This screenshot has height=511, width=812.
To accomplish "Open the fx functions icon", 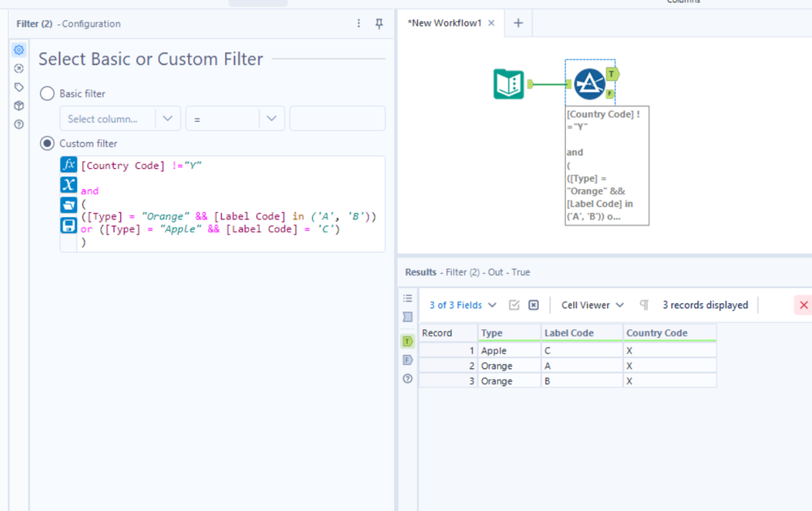I will (68, 165).
